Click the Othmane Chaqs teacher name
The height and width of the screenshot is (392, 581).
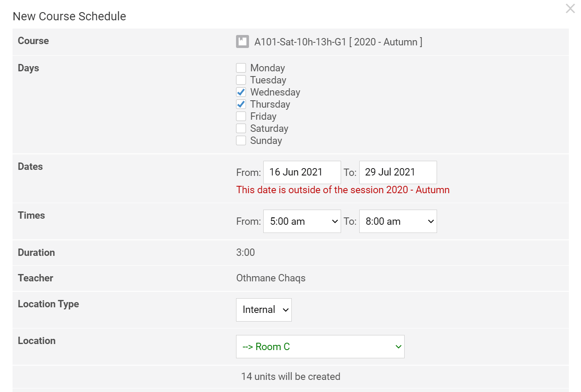coord(271,278)
